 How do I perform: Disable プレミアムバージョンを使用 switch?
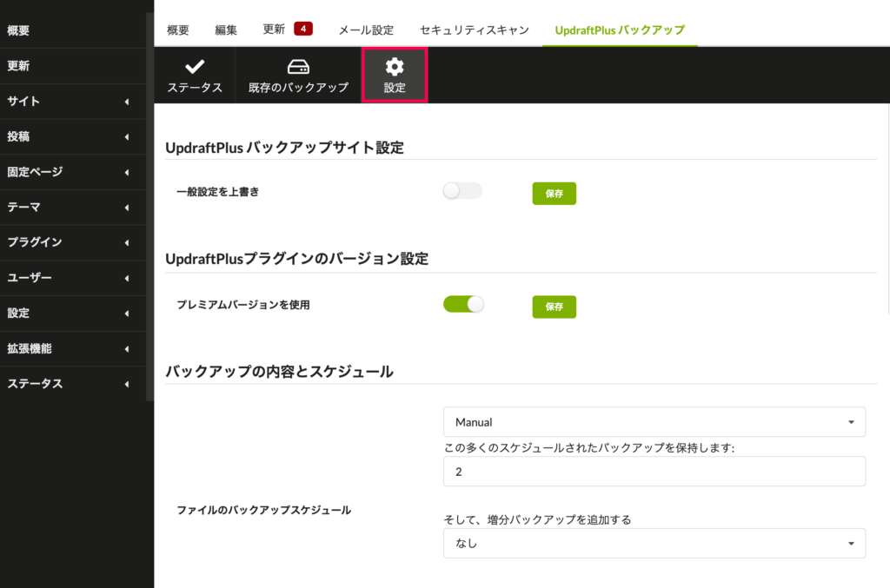463,305
